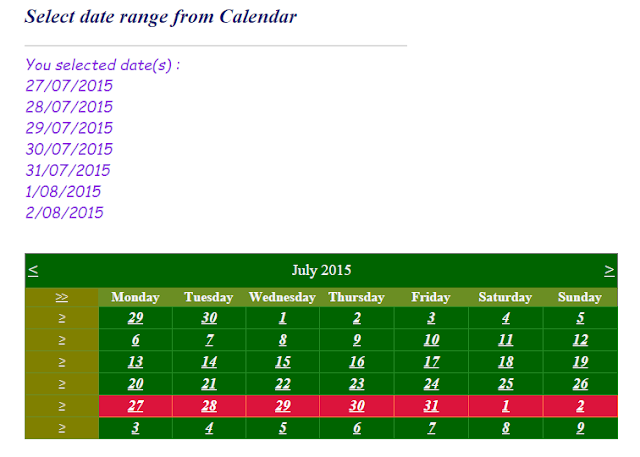
Task: Pick date 17 on Friday
Action: (431, 362)
